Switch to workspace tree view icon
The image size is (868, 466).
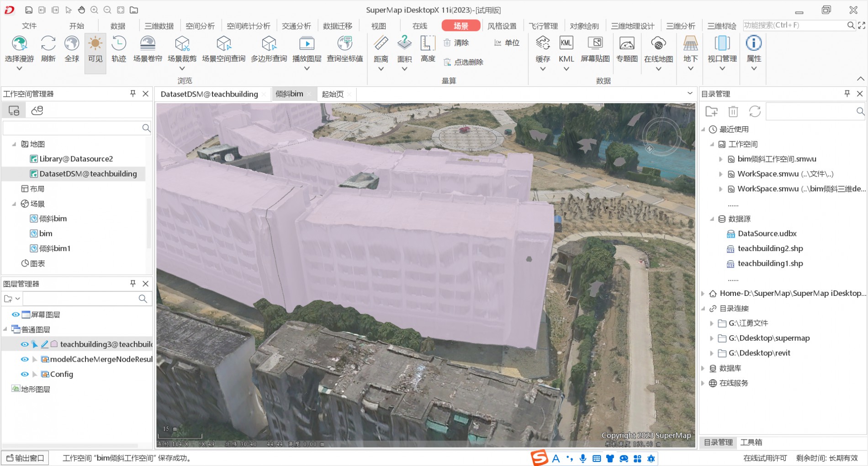click(x=14, y=110)
